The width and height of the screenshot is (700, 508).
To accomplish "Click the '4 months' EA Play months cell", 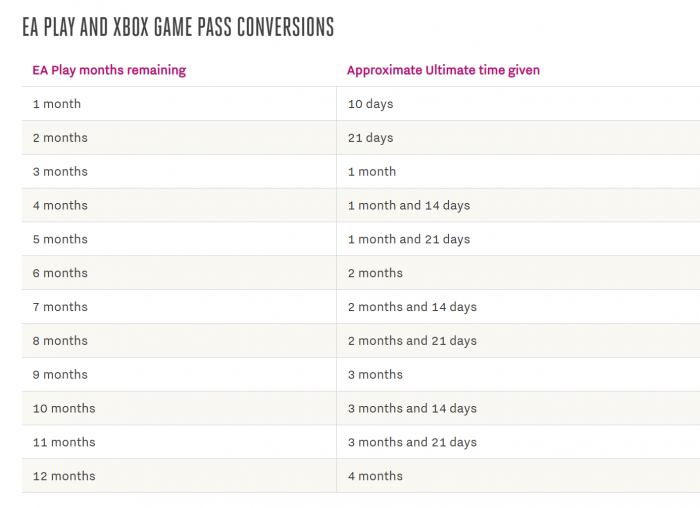I will pyautogui.click(x=60, y=206).
